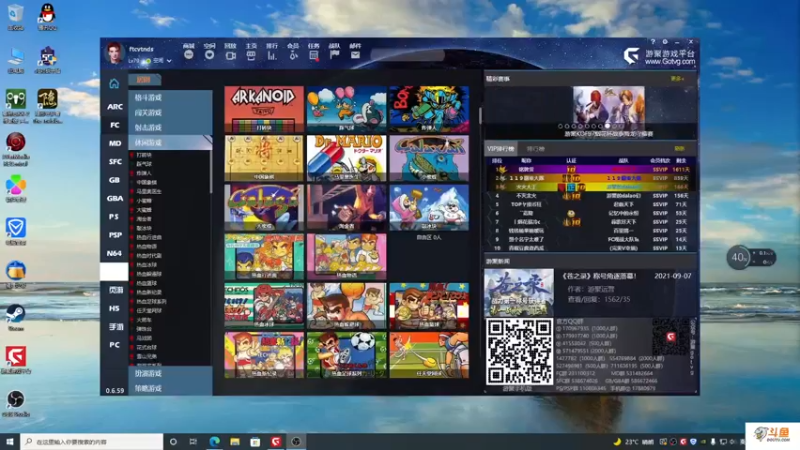Open the 排行 ranking bar-chart icon

coord(272,55)
